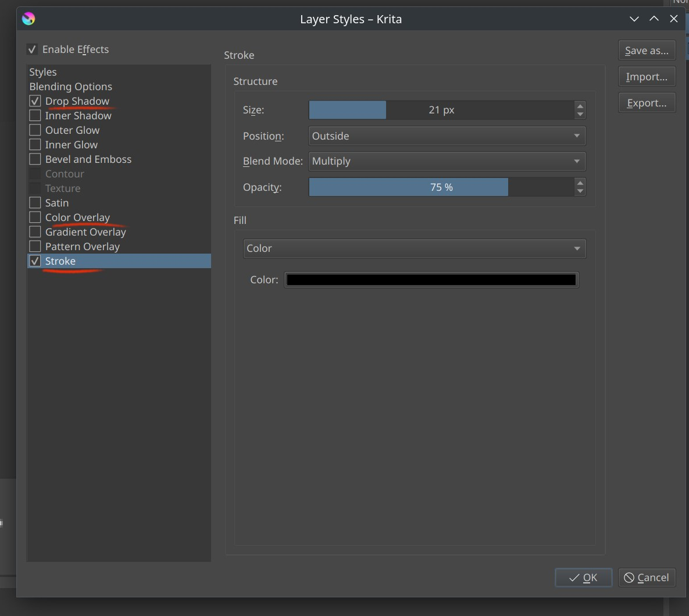The image size is (689, 616).
Task: Enable the Color Overlay checkbox
Action: pyautogui.click(x=35, y=218)
